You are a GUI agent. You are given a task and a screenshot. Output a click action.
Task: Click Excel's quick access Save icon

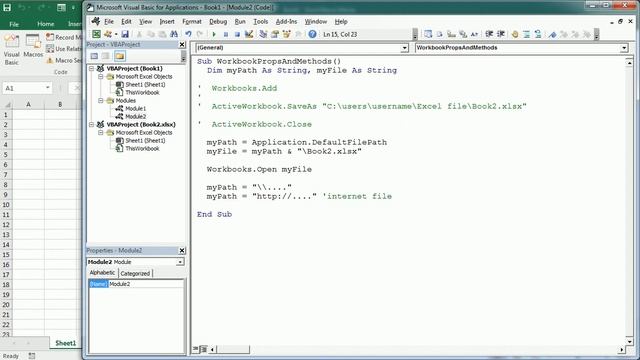click(x=7, y=7)
